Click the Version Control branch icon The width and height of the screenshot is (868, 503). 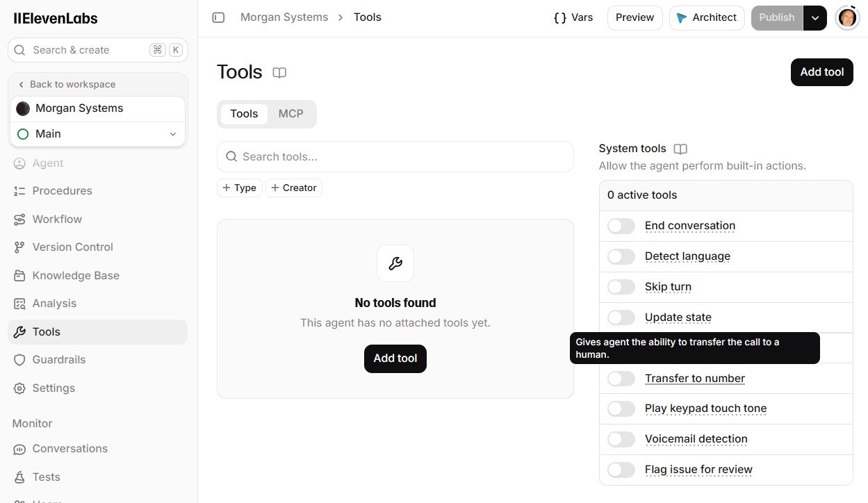[x=19, y=247]
